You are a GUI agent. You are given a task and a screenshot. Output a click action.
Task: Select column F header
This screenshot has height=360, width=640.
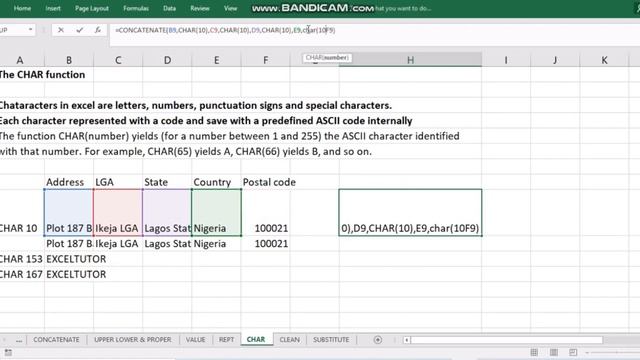pos(266,60)
